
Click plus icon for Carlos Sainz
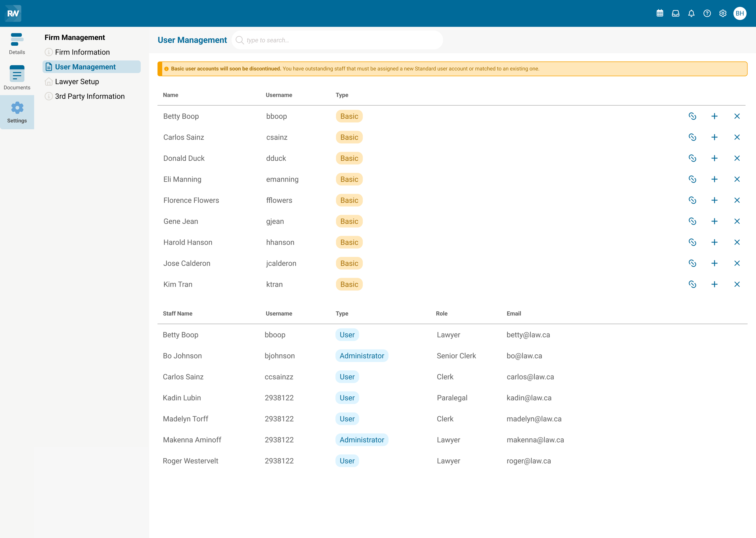point(714,137)
